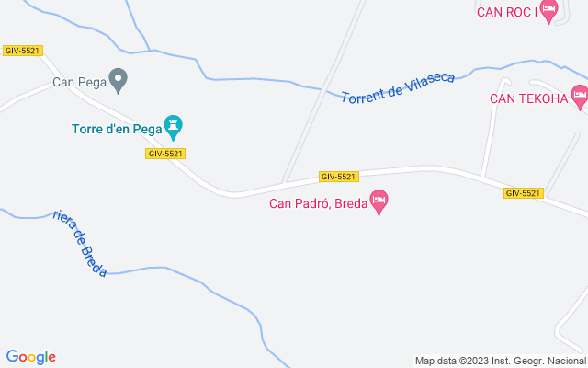Click the Map data ©2023 attribution text
This screenshot has width=588, height=368.
[500, 362]
